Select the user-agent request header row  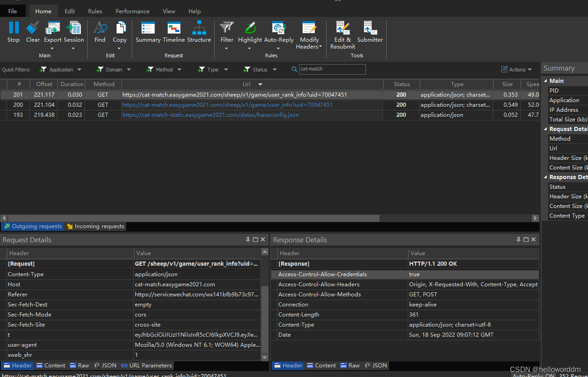click(131, 345)
